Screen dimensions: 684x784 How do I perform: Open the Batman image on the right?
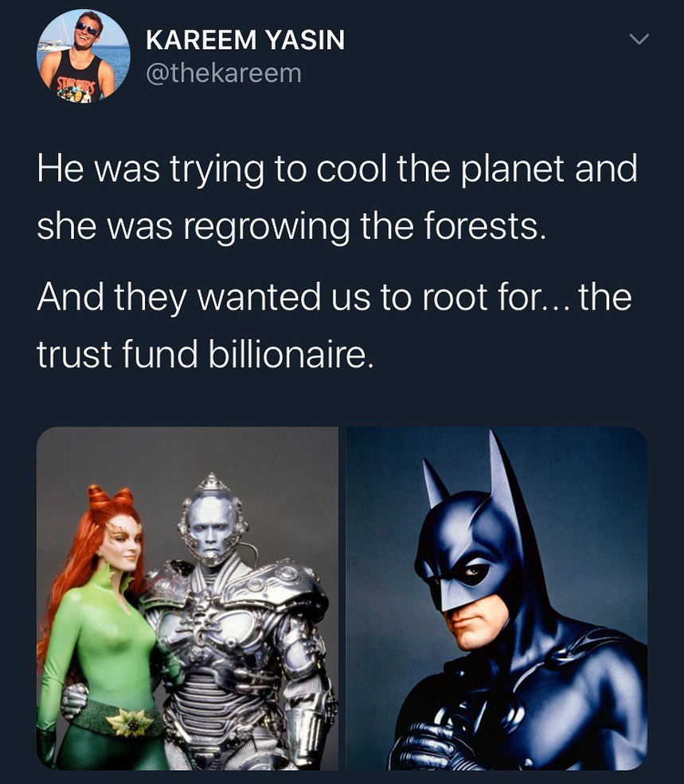[x=496, y=599]
